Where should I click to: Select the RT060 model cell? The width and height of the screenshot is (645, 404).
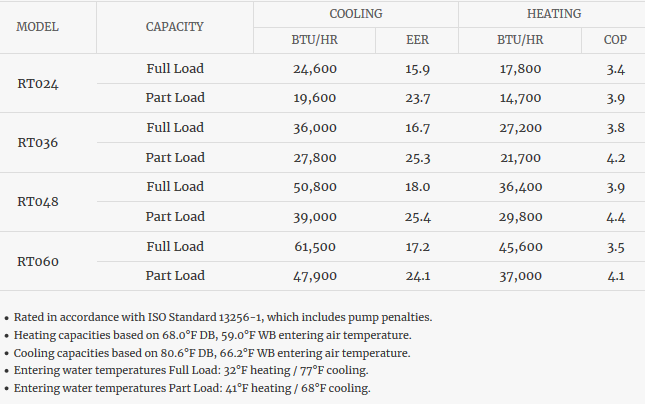tap(38, 262)
